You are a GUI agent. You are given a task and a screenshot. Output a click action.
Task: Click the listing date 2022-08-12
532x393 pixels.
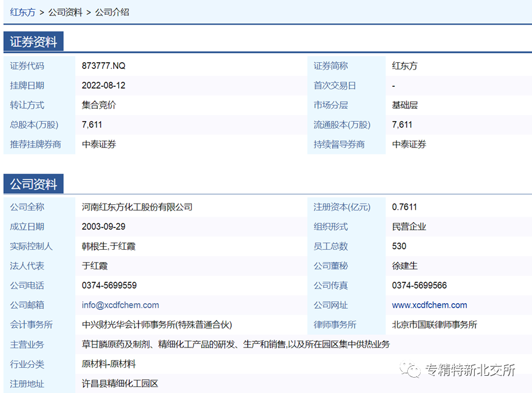(x=103, y=85)
